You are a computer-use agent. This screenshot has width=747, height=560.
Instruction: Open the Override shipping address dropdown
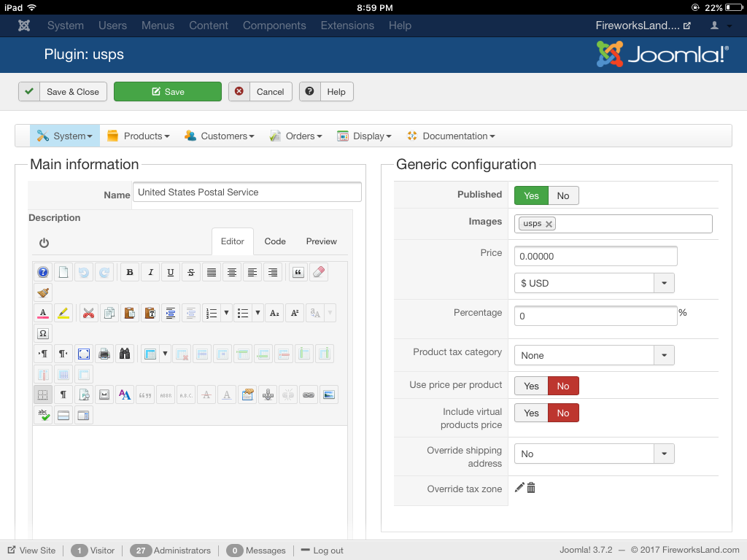point(594,454)
